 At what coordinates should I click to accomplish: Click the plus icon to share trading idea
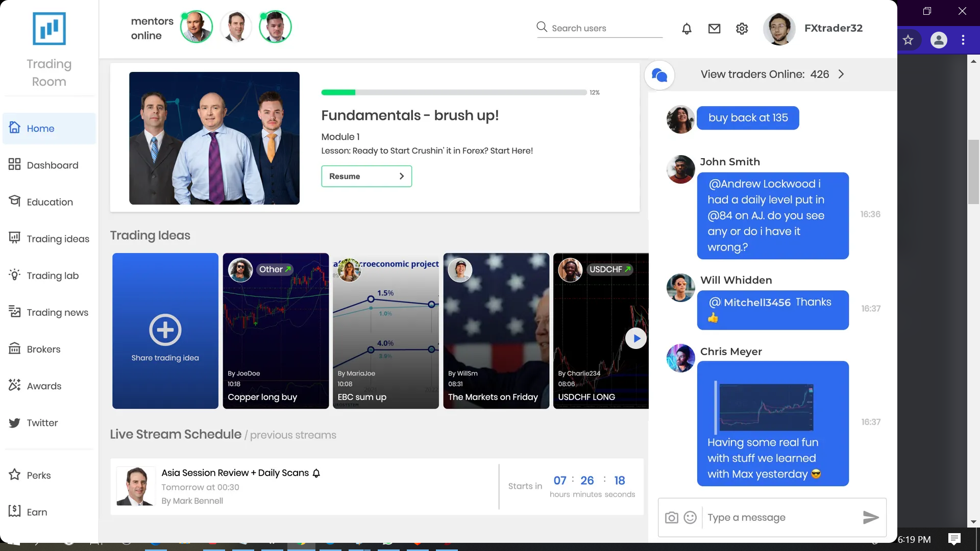(x=165, y=330)
